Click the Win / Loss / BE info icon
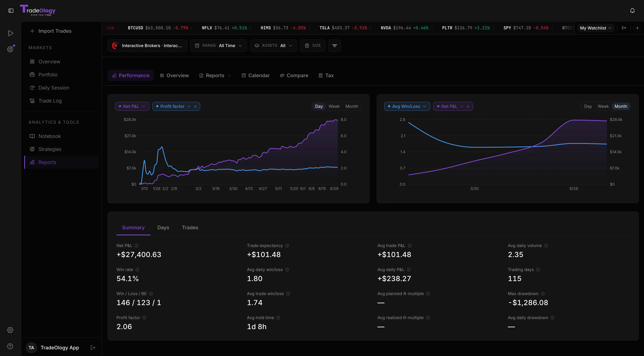This screenshot has height=356, width=644. click(151, 294)
